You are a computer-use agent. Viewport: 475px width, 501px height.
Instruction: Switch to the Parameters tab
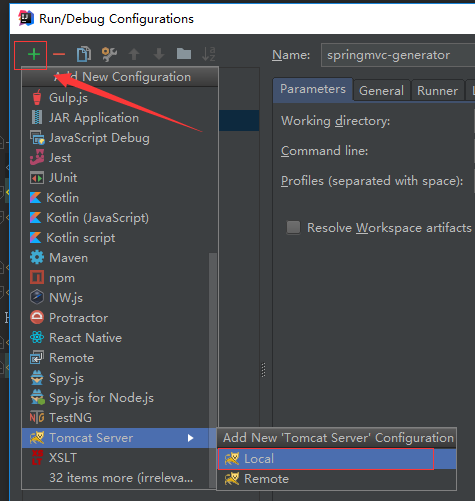313,89
